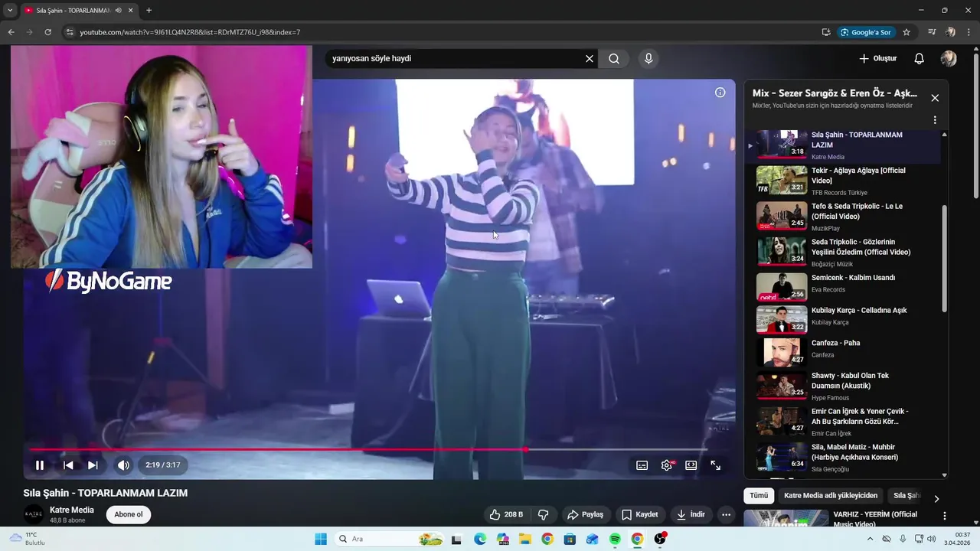Open the Mix playlist three-dot options

tap(935, 120)
